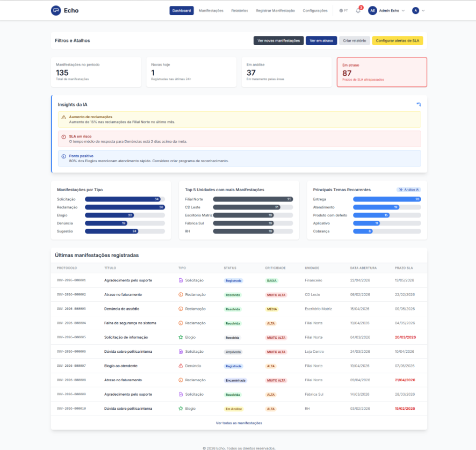Click Configurar alertas de SLA button
Image resolution: width=476 pixels, height=450 pixels.
coord(398,41)
